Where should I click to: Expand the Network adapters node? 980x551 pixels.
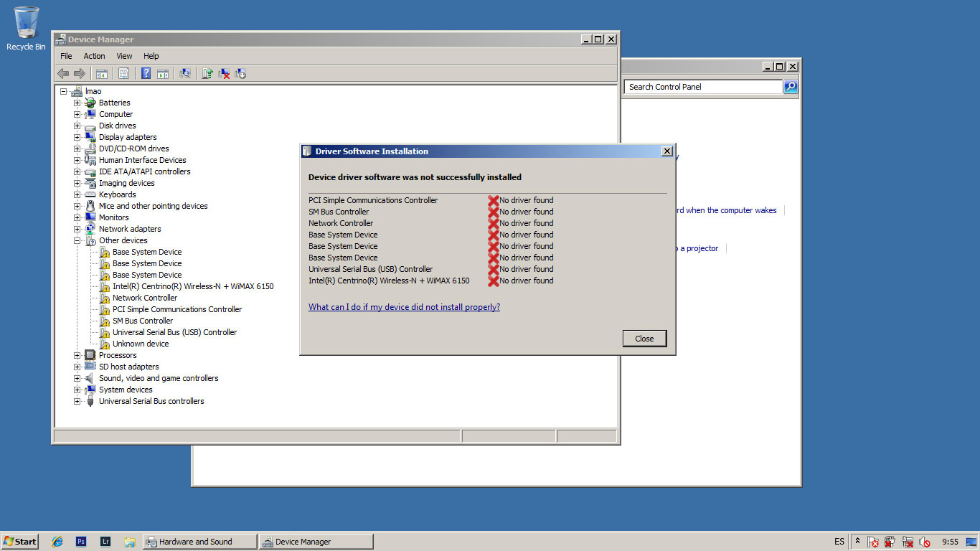[77, 229]
